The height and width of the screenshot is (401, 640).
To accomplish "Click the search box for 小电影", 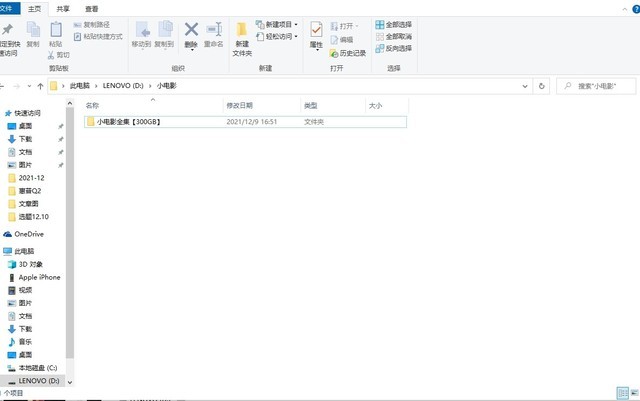I will 598,86.
